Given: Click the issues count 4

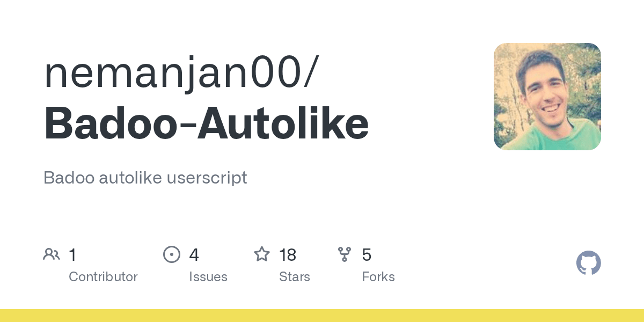Looking at the screenshot, I should click(x=194, y=254).
